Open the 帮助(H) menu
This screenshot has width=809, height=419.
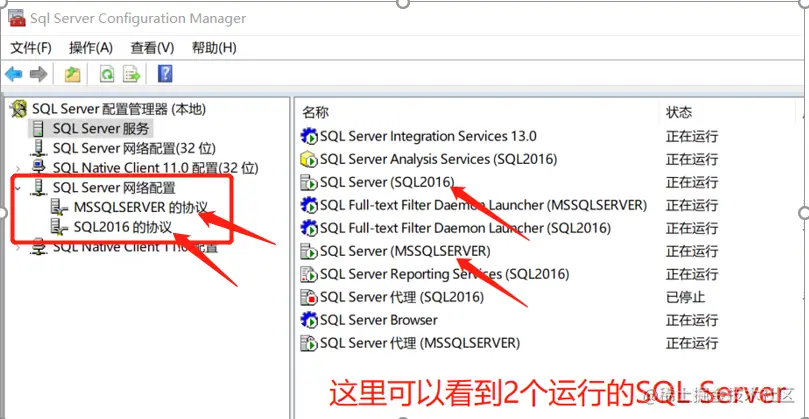click(x=214, y=48)
